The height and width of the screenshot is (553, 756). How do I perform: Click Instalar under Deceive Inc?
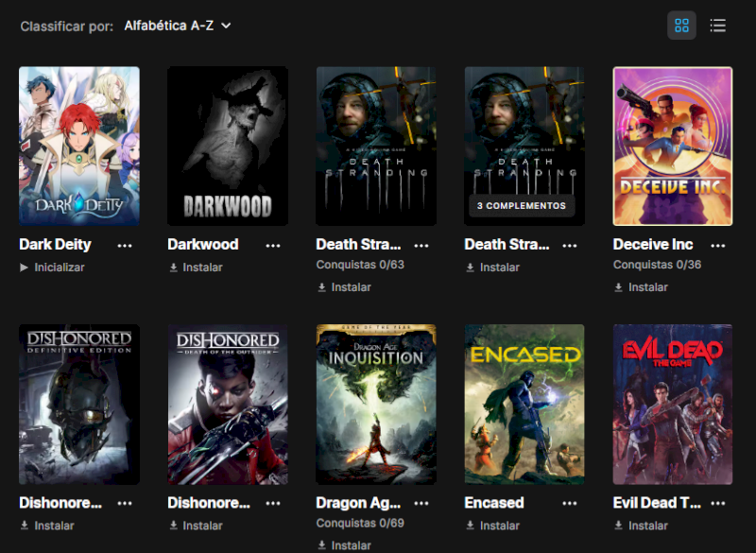coord(642,287)
